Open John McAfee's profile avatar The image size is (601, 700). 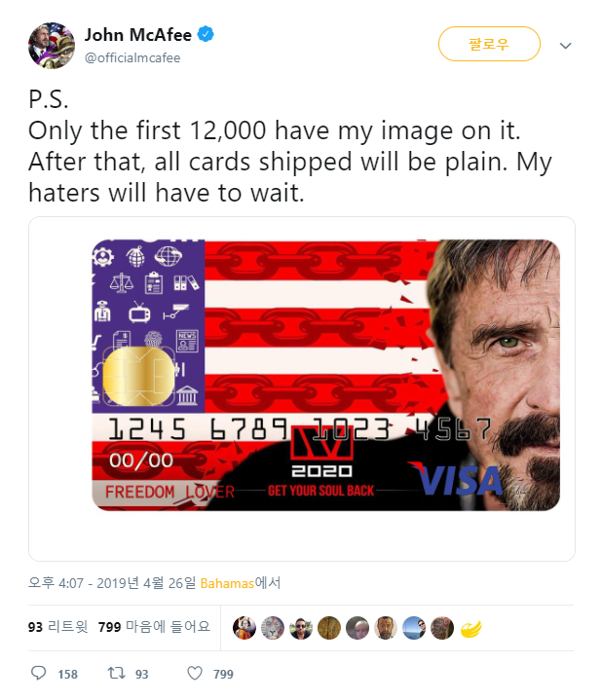click(52, 46)
